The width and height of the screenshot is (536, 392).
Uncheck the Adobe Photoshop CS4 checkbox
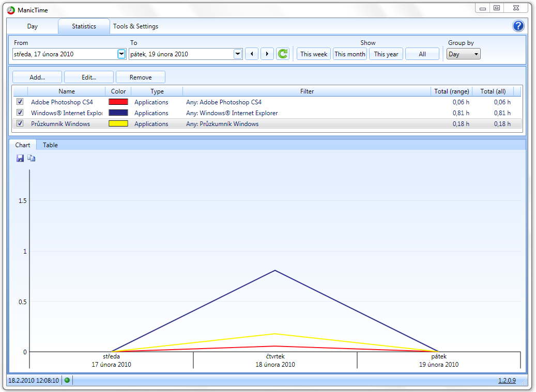(20, 102)
